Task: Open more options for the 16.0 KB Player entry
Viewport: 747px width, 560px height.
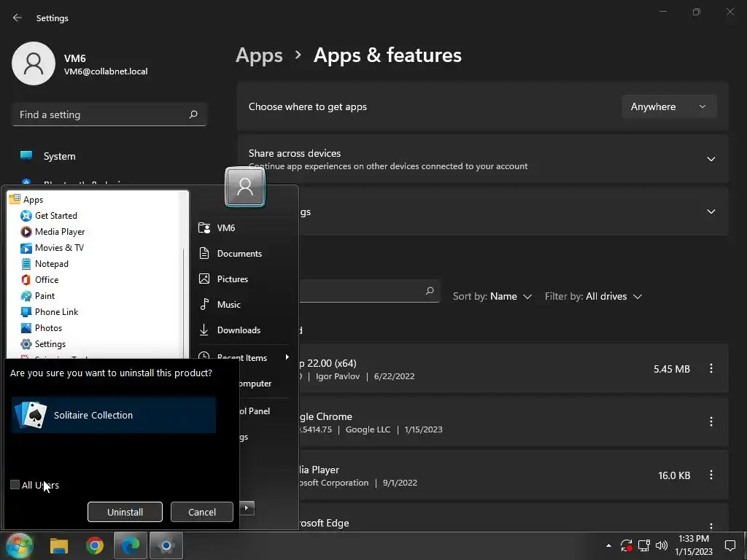Action: [x=711, y=475]
